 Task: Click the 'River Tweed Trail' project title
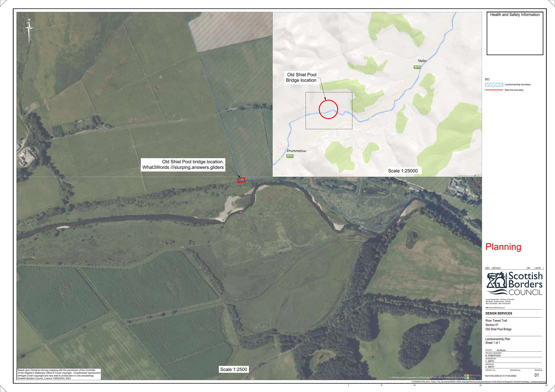pos(496,320)
